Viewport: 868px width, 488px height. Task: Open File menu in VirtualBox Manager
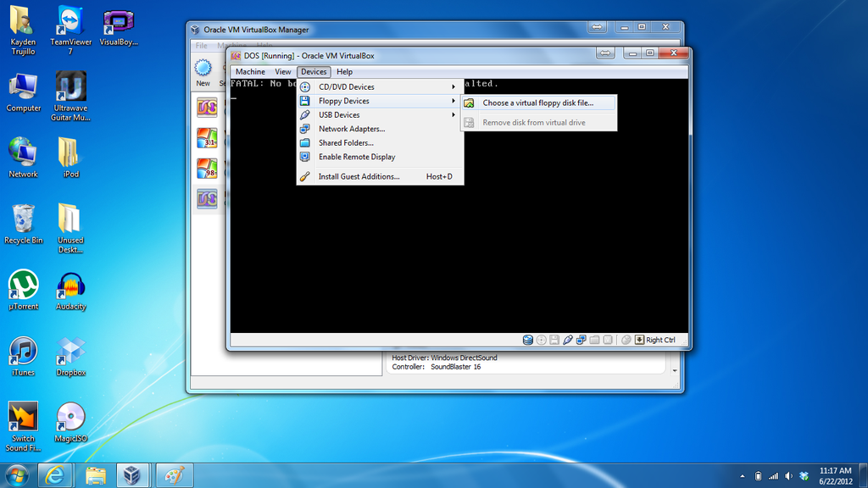pos(202,46)
